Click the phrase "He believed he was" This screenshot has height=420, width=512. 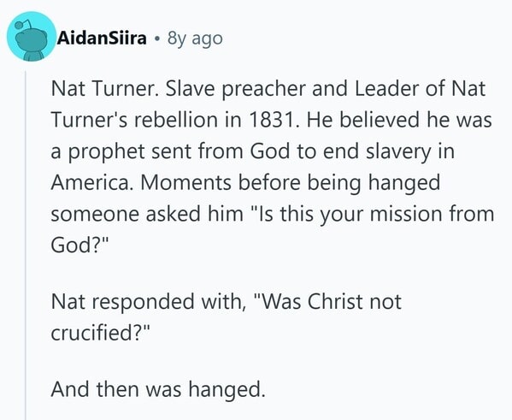click(399, 120)
